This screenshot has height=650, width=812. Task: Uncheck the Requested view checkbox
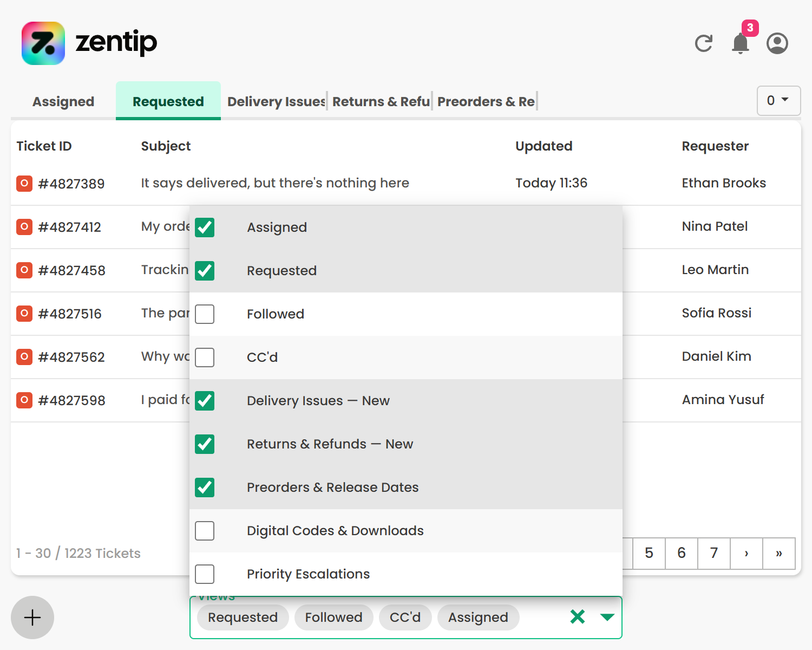[205, 271]
